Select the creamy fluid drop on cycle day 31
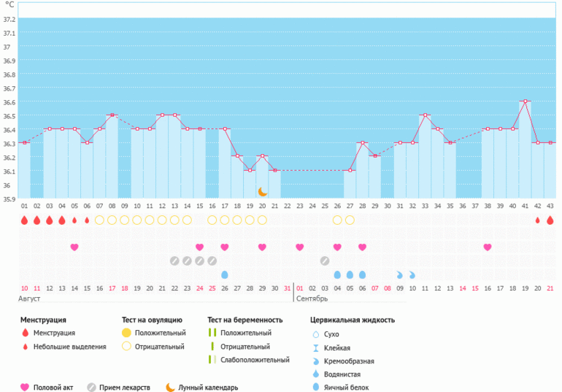This screenshot has width=562, height=392. click(x=399, y=274)
